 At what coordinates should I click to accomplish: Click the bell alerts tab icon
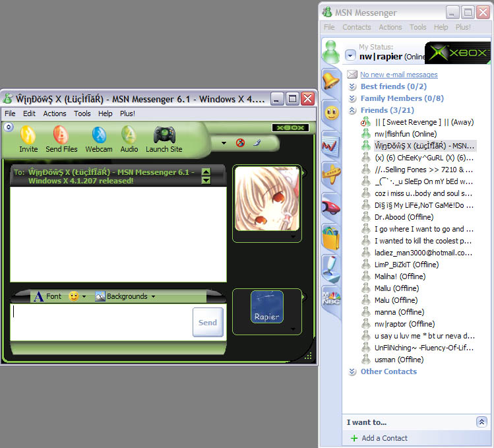coord(331,80)
